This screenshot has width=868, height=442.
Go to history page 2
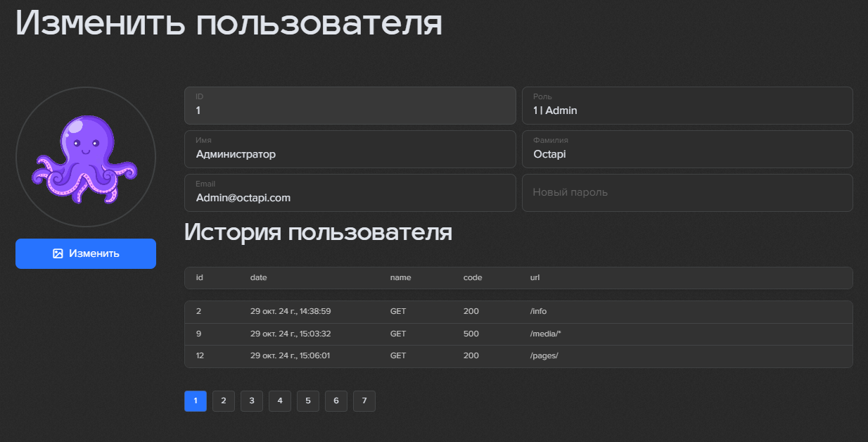coord(224,401)
